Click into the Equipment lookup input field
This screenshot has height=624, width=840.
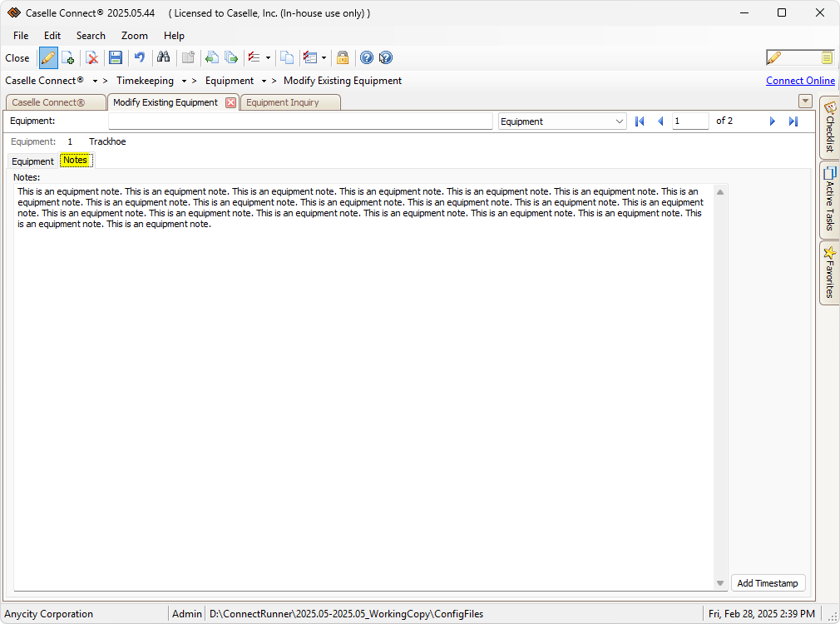300,121
